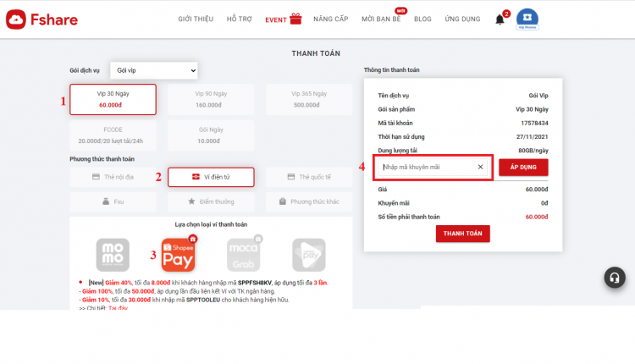
Task: Clear the promo code with the X
Action: [480, 167]
